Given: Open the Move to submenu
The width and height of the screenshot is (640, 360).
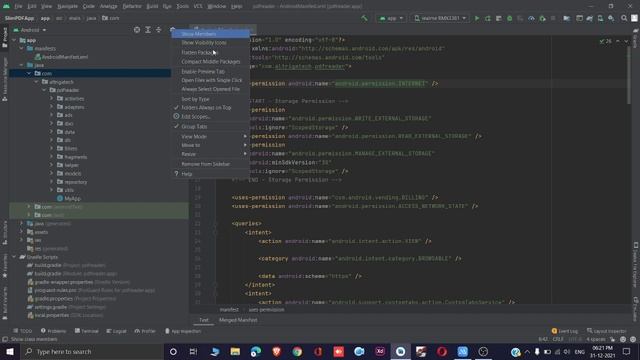Looking at the screenshot, I should tap(211, 145).
